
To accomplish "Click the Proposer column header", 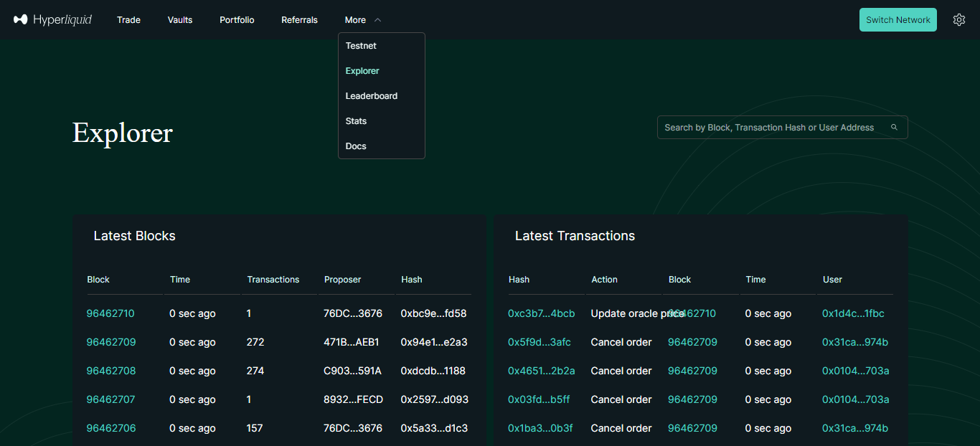I will [343, 280].
